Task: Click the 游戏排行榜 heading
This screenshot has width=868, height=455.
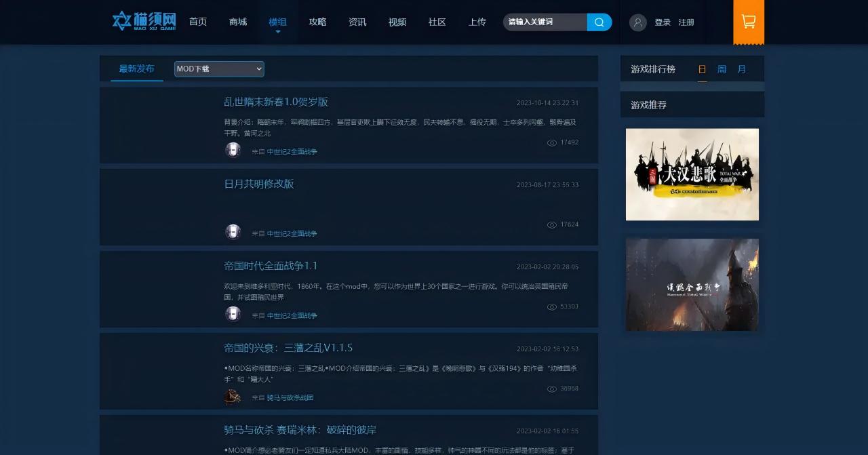Action: pos(653,69)
